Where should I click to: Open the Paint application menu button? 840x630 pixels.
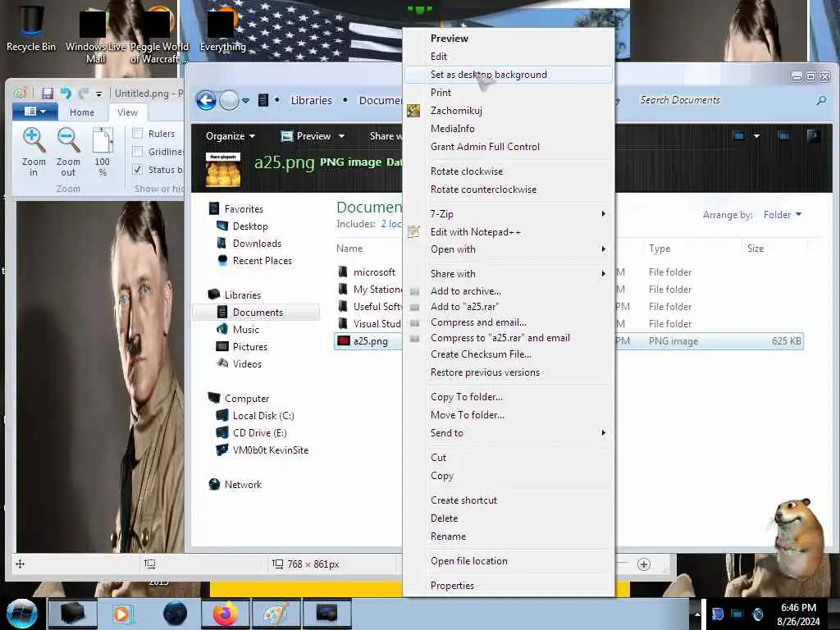(35, 112)
